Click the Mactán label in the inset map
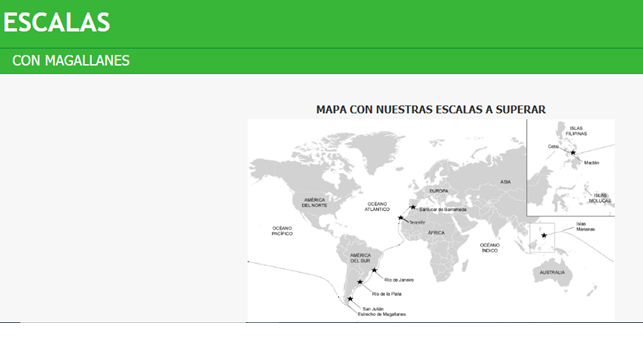 click(591, 163)
